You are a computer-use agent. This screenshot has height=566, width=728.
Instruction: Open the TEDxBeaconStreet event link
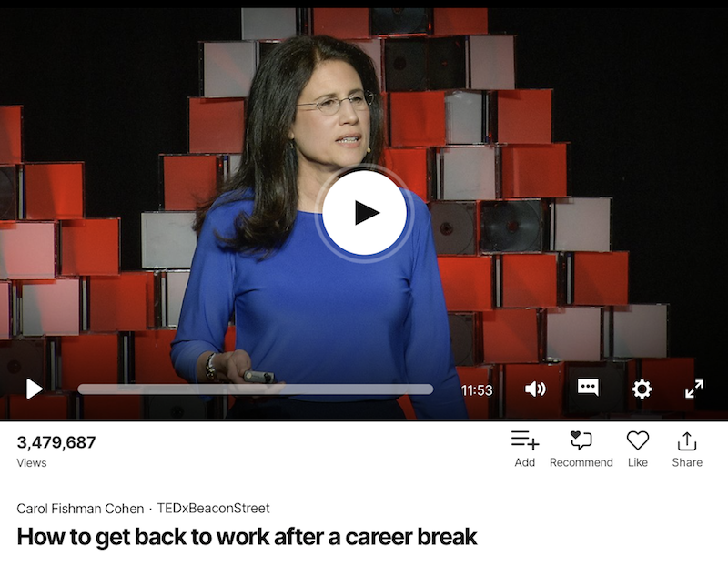pos(213,509)
